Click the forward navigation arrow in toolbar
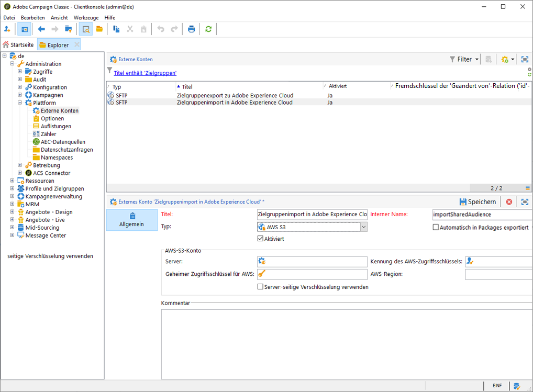The width and height of the screenshot is (533, 392). (55, 29)
